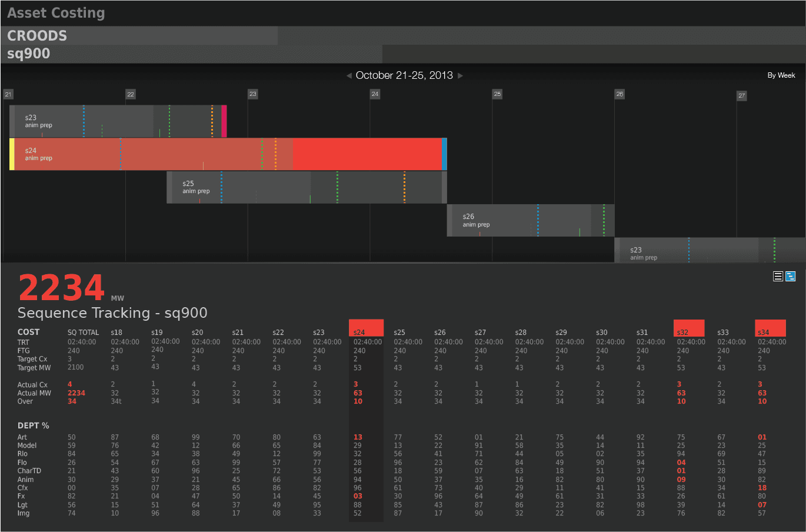Click blue end marker of s24 bar

click(444, 154)
